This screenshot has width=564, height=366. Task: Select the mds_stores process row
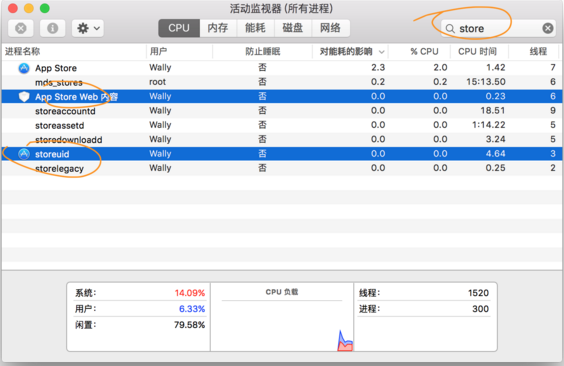tap(282, 82)
